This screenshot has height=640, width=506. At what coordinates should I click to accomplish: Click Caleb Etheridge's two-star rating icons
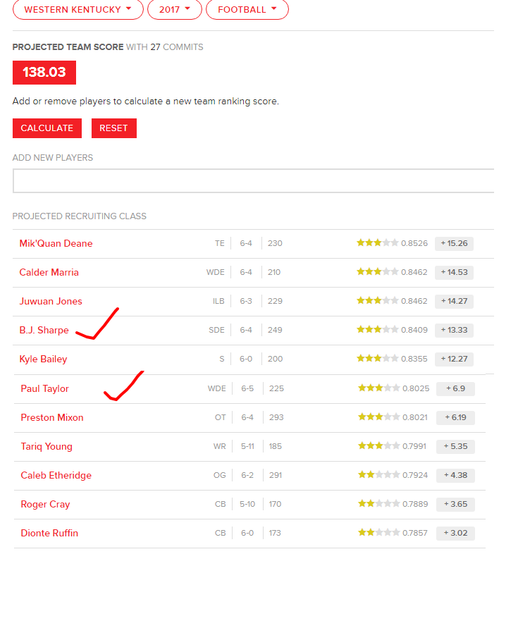pos(379,475)
